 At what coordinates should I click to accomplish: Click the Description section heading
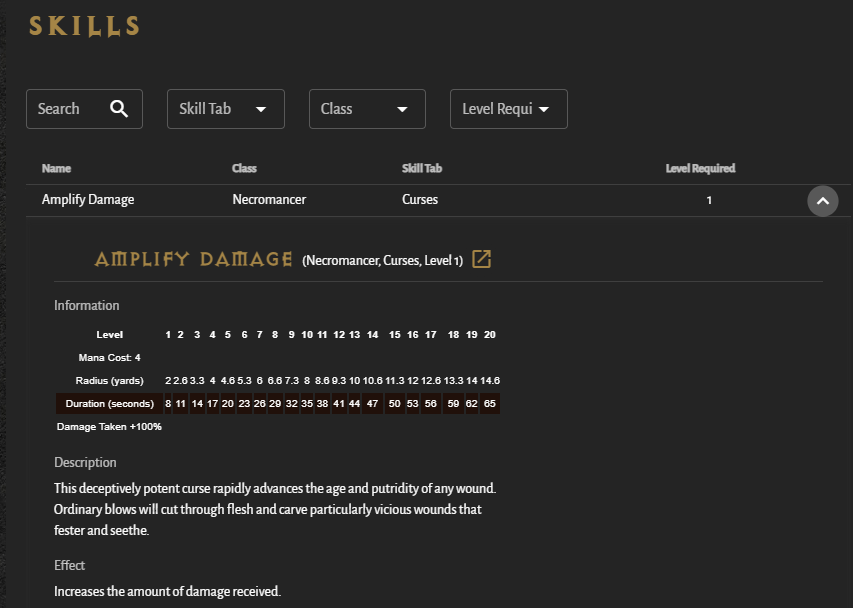[x=85, y=462]
